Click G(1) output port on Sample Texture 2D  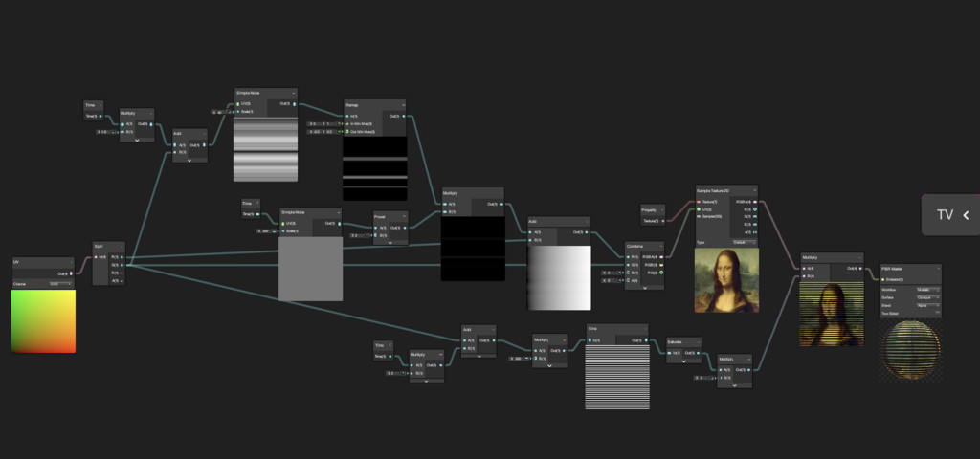[755, 217]
